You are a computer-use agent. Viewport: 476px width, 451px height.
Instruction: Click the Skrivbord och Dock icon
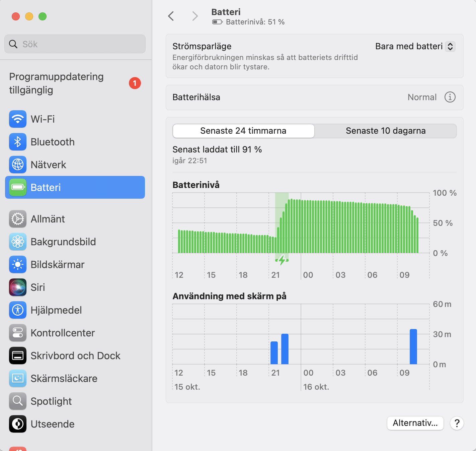(x=18, y=356)
